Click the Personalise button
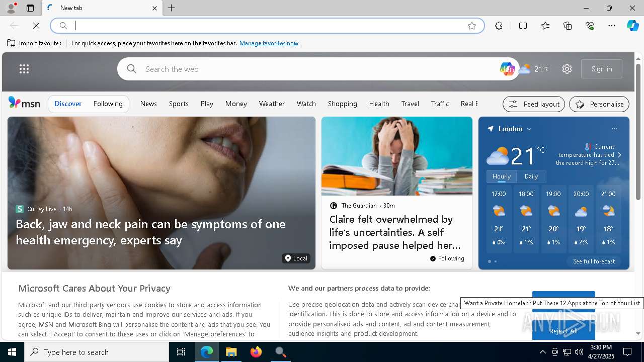Screen dimensions: 644x362 click(x=599, y=104)
